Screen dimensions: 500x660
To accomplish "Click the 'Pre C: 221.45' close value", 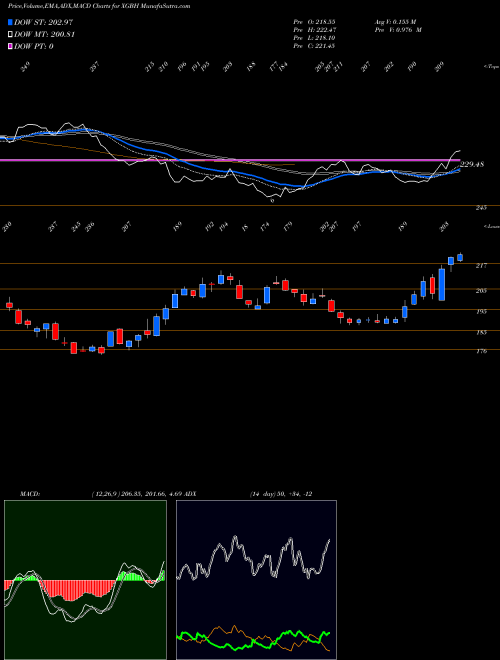I will [314, 46].
